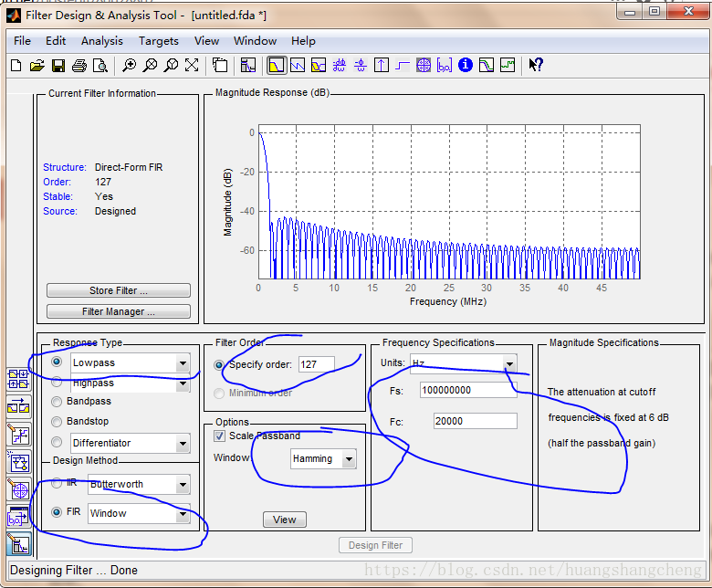The image size is (712, 588).
Task: Open the Import Filter sidebar panel
Action: 18,518
